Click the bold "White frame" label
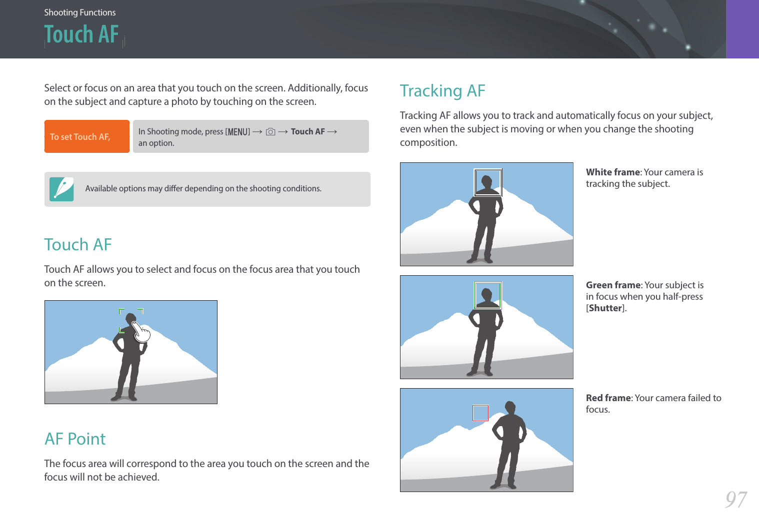Image resolution: width=759 pixels, height=532 pixels. coord(613,172)
